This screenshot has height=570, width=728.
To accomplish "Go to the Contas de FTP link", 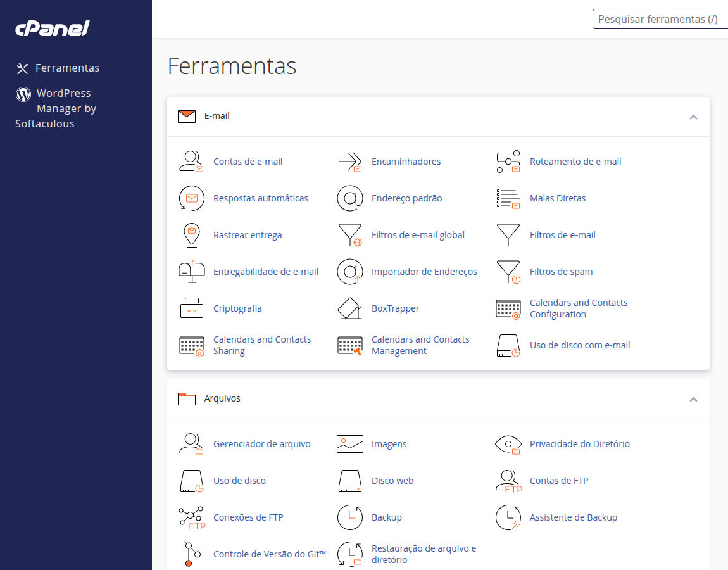I will pos(558,481).
